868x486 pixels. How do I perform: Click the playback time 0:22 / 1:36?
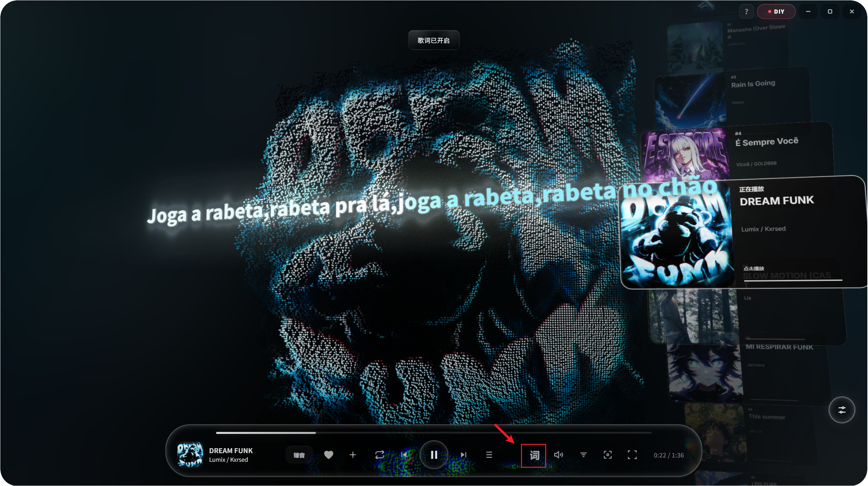668,455
